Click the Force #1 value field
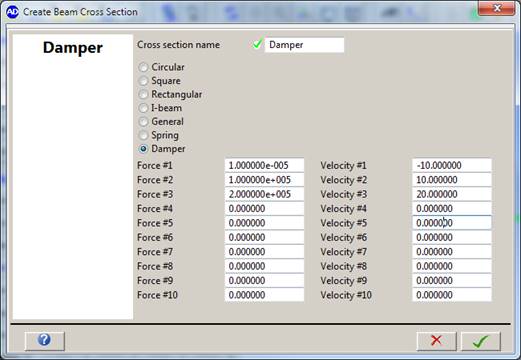The width and height of the screenshot is (521, 360). click(264, 165)
